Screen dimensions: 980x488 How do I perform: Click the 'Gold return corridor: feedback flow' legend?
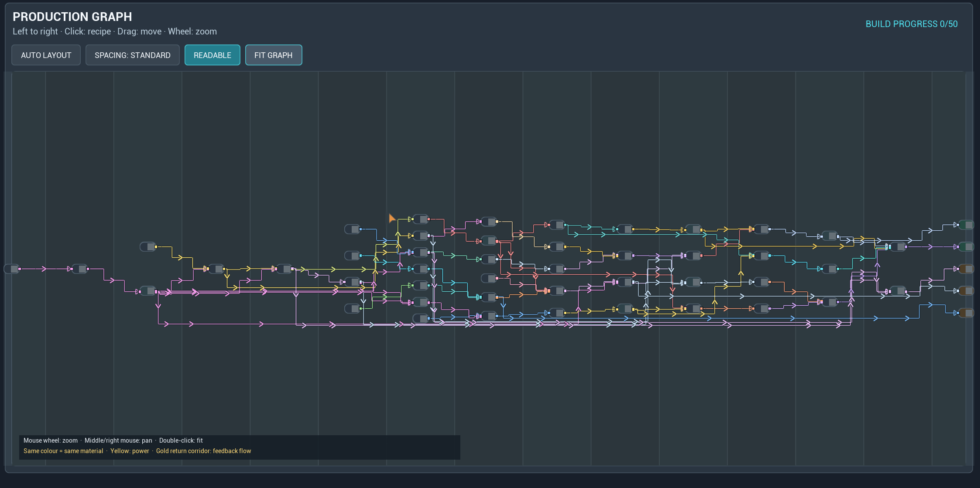point(204,451)
